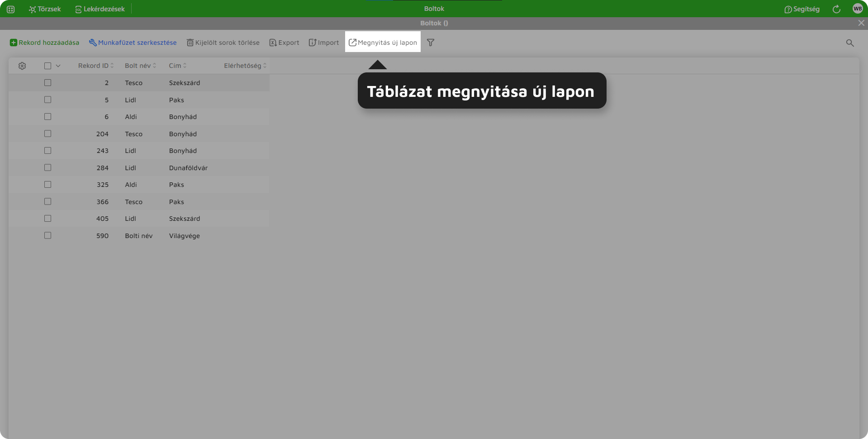868x439 pixels.
Task: Select Aldi in row 325
Action: point(131,185)
